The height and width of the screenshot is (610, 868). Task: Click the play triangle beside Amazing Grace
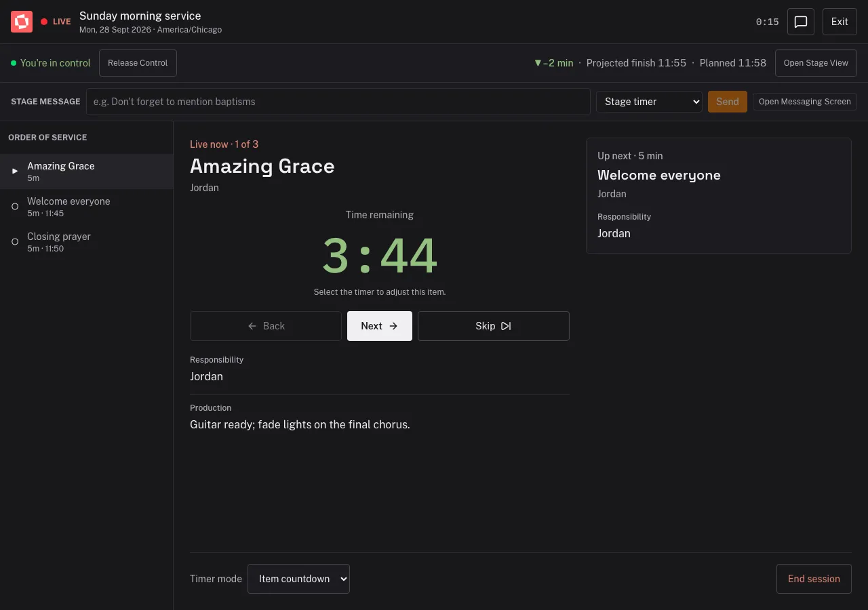pyautogui.click(x=15, y=171)
